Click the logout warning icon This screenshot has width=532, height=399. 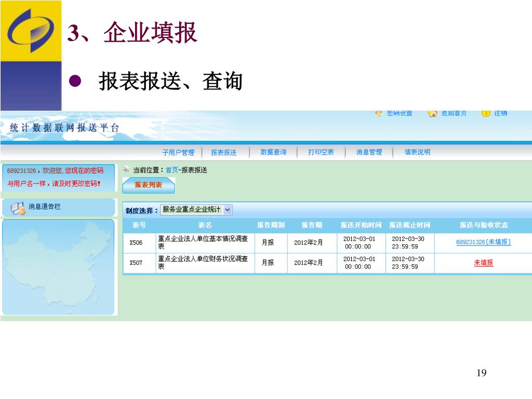pyautogui.click(x=486, y=113)
